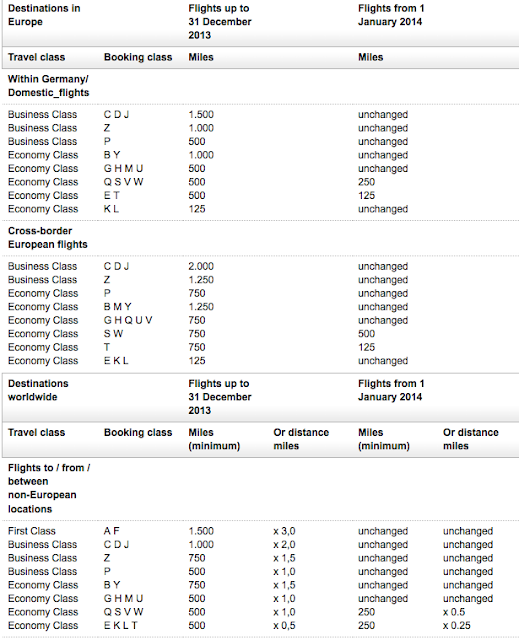
Task: Click the 125 miles value for domestic 'E T' from 2014
Action: point(366,196)
